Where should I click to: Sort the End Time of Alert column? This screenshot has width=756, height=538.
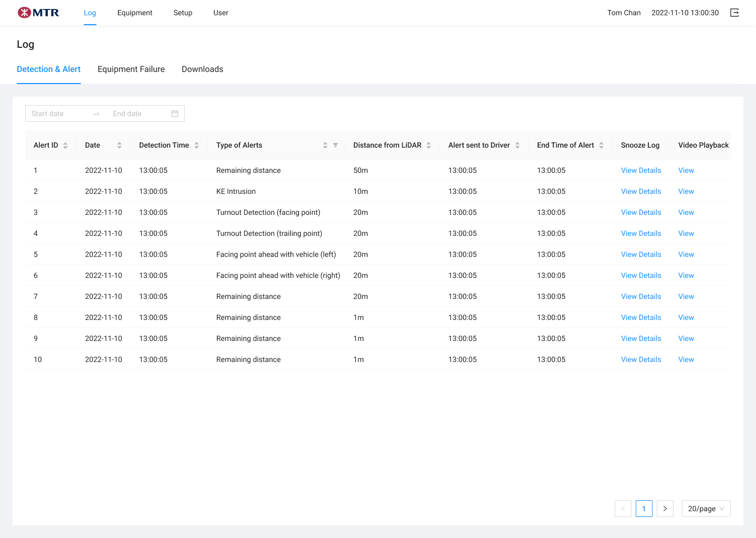point(601,145)
